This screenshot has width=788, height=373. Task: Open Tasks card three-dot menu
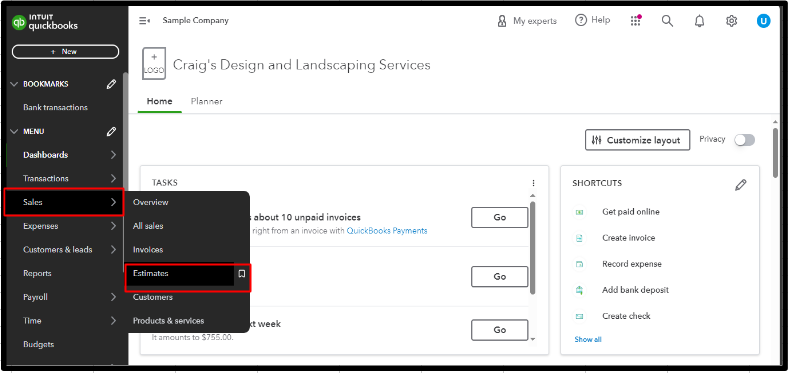click(x=533, y=183)
